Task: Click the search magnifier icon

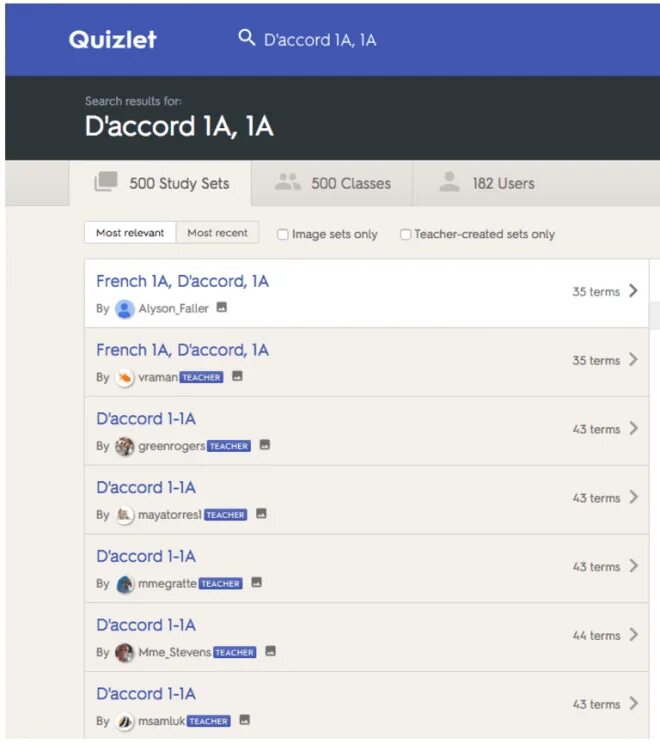Action: point(247,37)
